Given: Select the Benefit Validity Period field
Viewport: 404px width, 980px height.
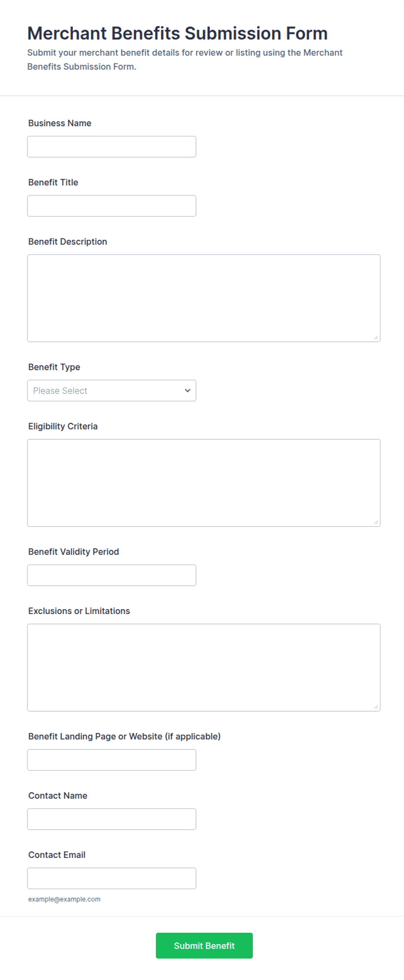Looking at the screenshot, I should 112,575.
